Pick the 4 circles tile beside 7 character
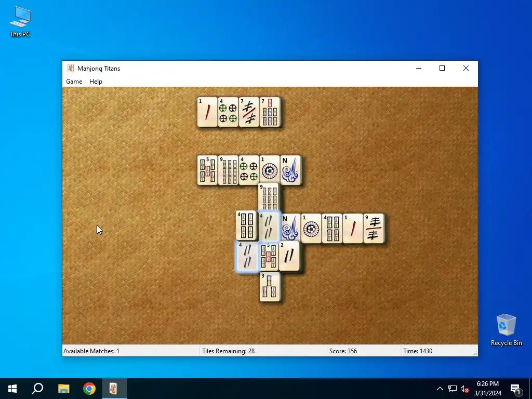Viewport: 532px width, 399px height. coord(228,112)
